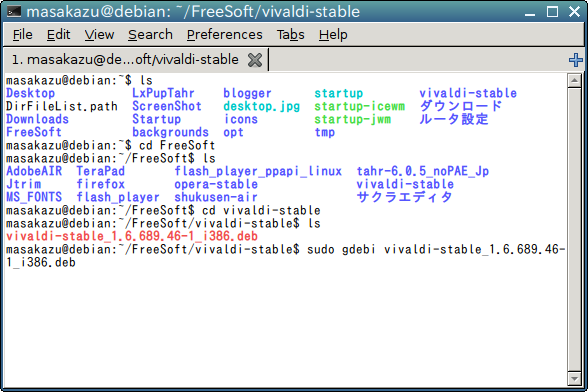Click the scrollbar up arrow

click(574, 80)
